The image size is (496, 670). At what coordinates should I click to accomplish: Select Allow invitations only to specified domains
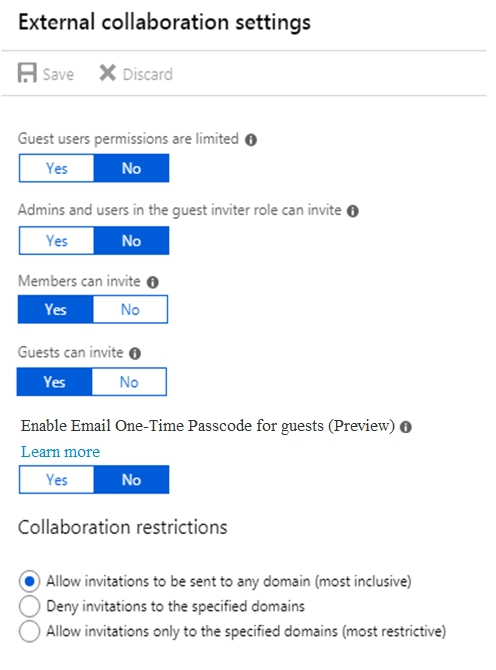pos(29,631)
